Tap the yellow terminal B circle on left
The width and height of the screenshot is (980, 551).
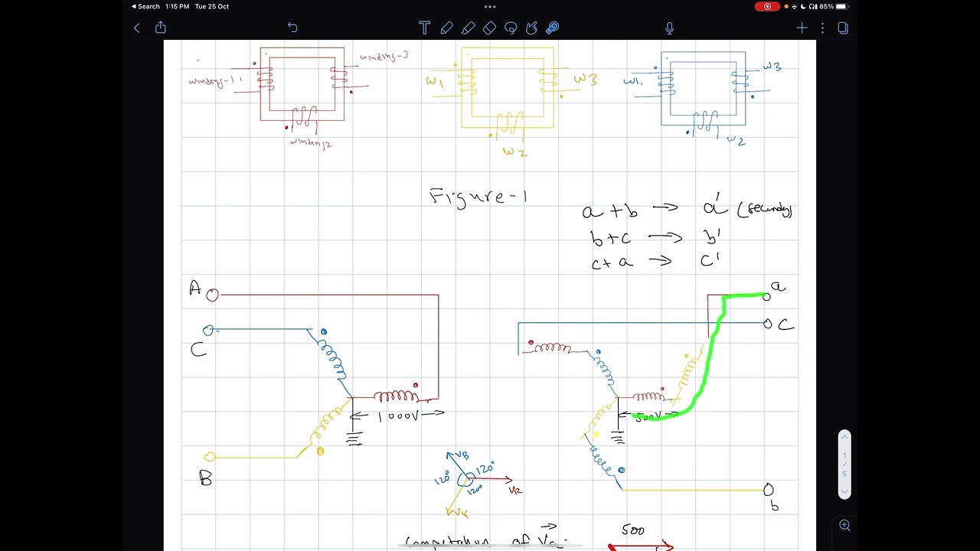tap(209, 457)
